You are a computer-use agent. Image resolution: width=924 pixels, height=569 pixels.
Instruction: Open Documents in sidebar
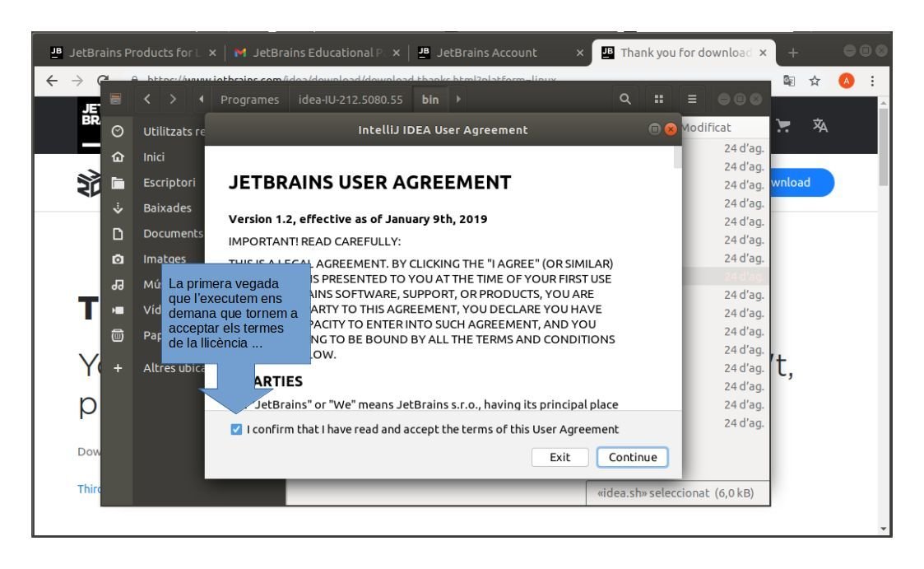point(173,234)
